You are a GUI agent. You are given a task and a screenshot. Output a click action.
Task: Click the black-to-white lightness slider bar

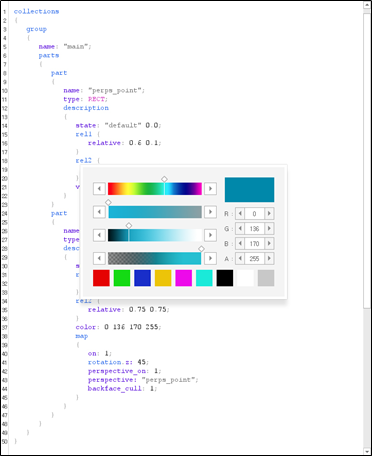[x=155, y=235]
